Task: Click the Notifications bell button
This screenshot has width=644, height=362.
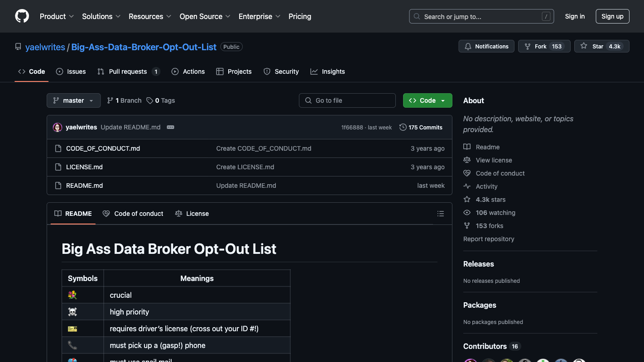Action: (486, 46)
